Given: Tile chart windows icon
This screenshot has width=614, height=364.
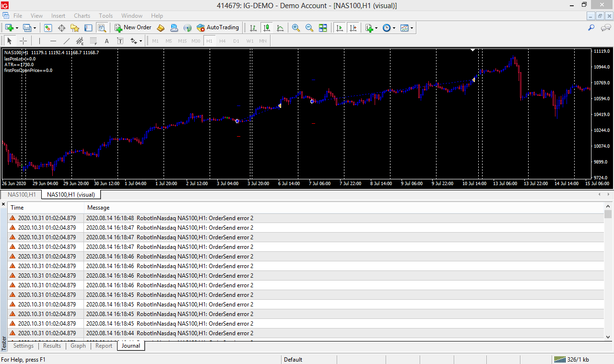Looking at the screenshot, I should 323,28.
